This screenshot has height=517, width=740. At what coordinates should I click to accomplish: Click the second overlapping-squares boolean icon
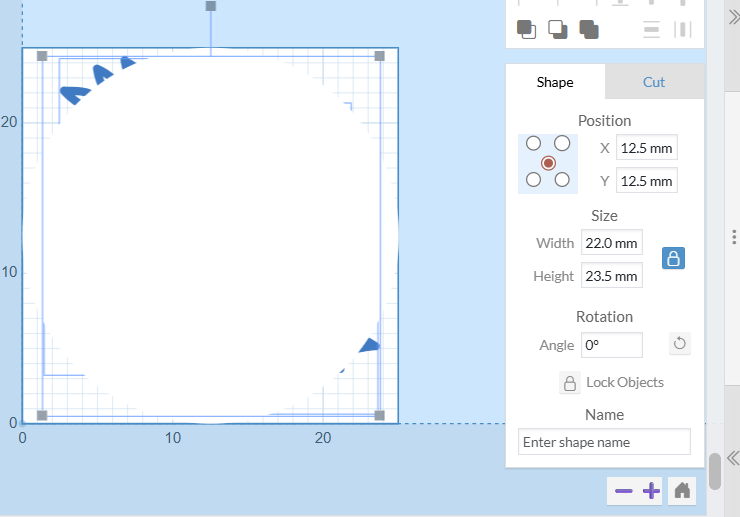click(557, 29)
